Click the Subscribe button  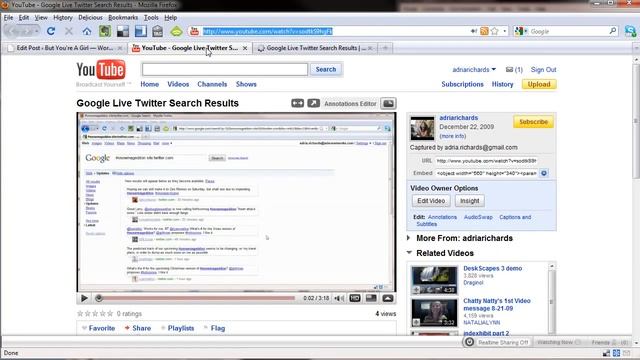pyautogui.click(x=533, y=122)
